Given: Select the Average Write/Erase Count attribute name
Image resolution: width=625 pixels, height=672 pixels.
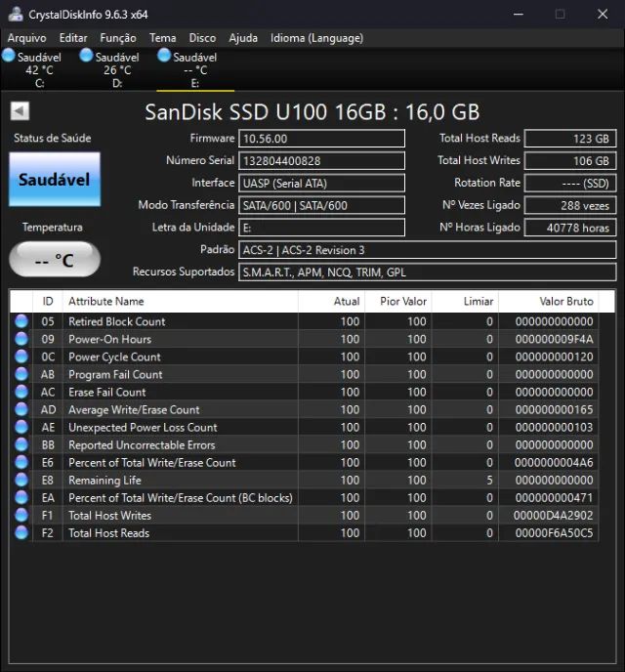Looking at the screenshot, I should [x=134, y=409].
